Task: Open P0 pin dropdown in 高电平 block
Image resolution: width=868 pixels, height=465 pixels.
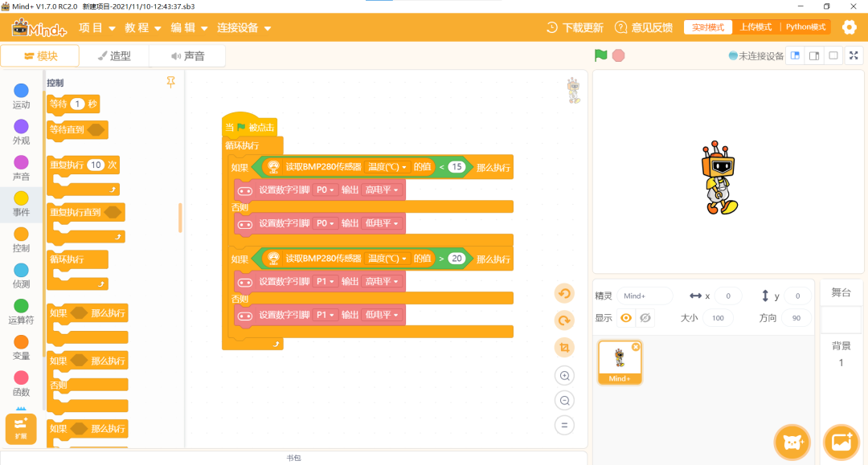Action: click(325, 190)
